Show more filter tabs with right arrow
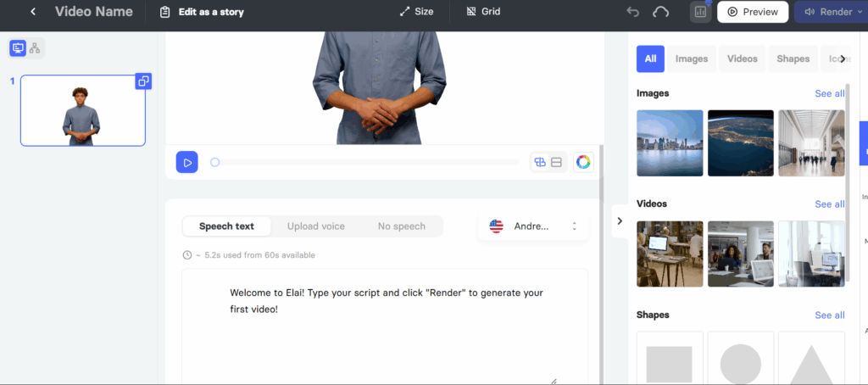The height and width of the screenshot is (385, 868). (x=843, y=59)
